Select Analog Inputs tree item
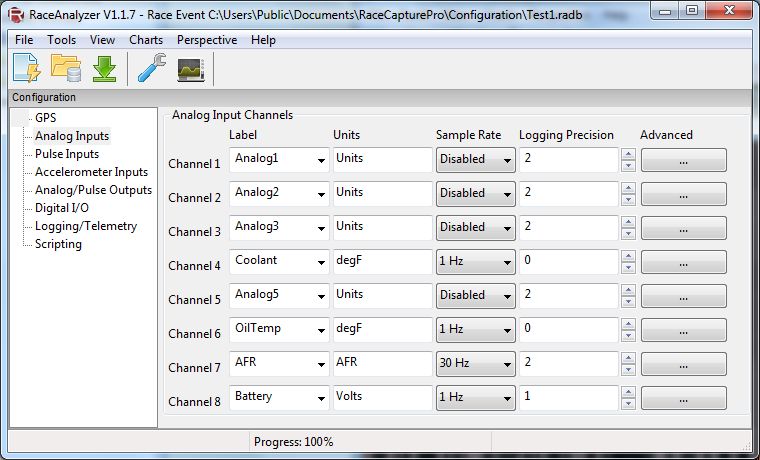 72,136
